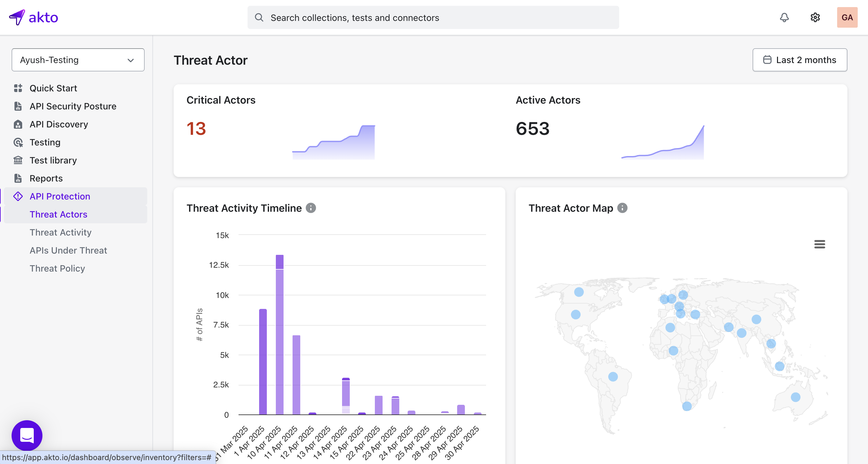Collapse the API Protection menu section
Screen dimensions: 868x464
[x=60, y=196]
